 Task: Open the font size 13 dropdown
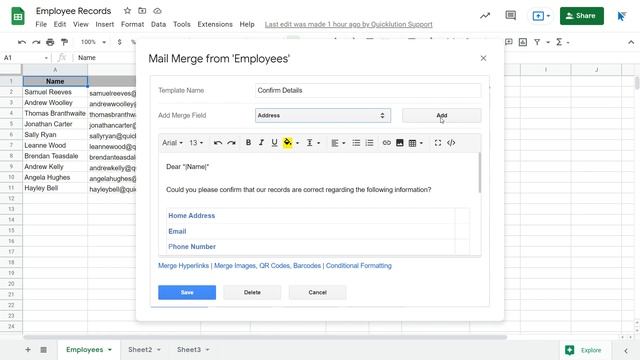(196, 143)
